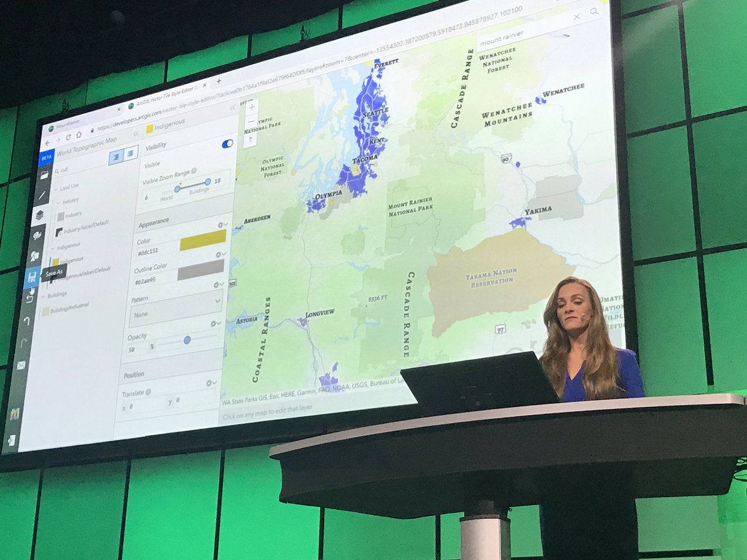Click the Yakima city label on map

tap(537, 210)
